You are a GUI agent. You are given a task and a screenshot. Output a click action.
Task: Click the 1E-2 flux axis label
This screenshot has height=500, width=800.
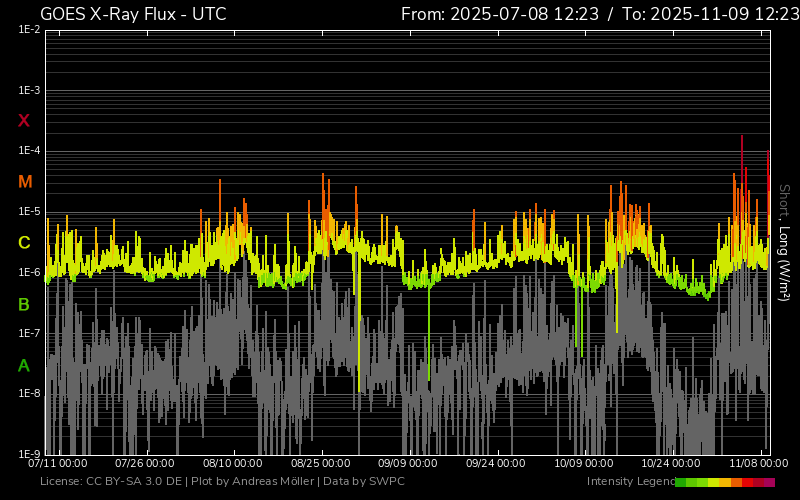click(29, 30)
